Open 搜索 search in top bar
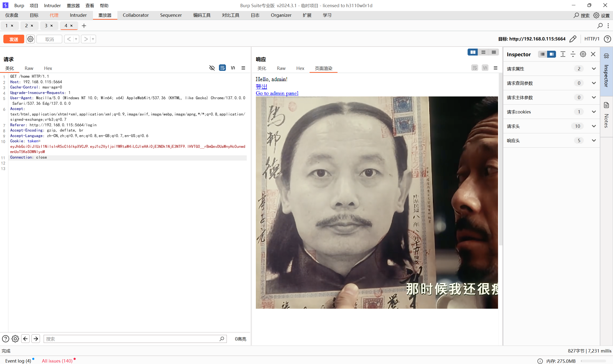613x364 pixels. [581, 16]
